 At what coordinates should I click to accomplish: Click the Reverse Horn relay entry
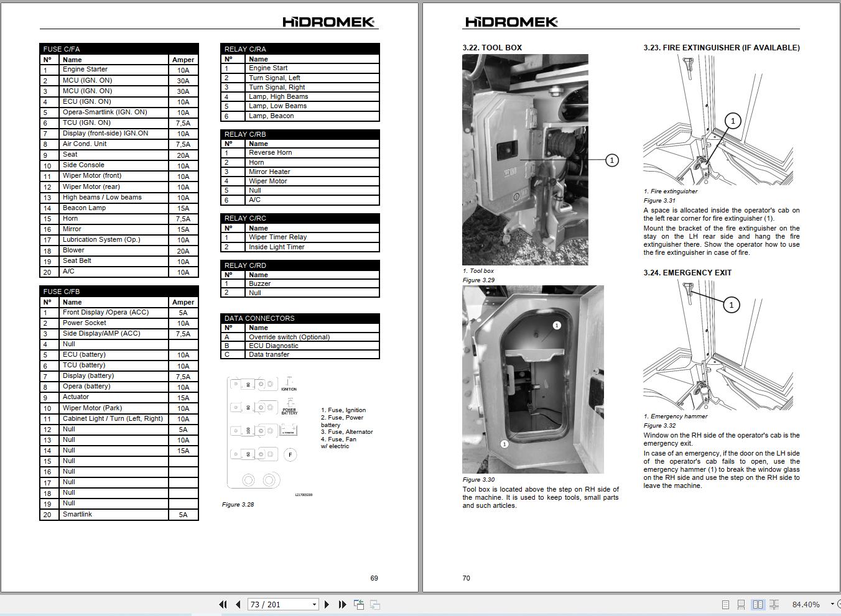(271, 152)
